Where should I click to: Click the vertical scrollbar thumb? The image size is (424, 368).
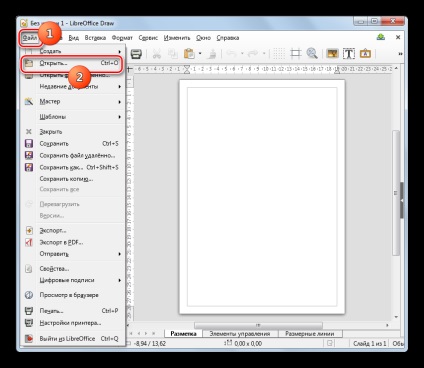tap(396, 193)
